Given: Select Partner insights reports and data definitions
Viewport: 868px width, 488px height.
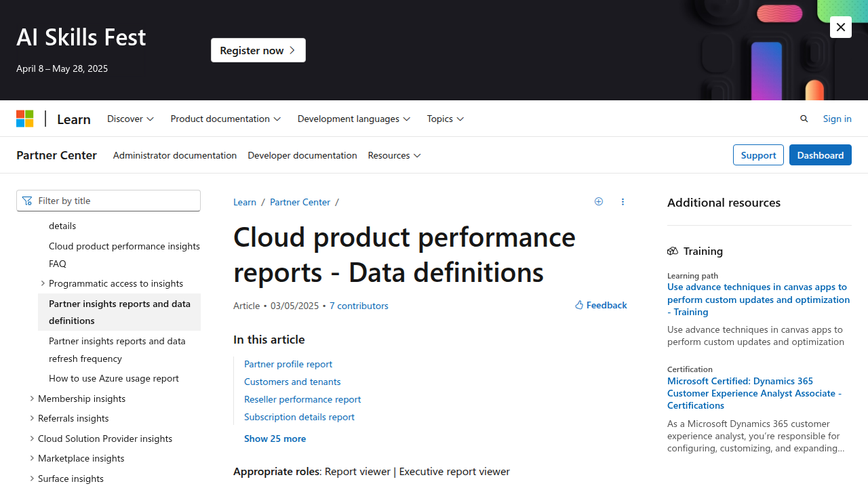Looking at the screenshot, I should click(x=119, y=312).
